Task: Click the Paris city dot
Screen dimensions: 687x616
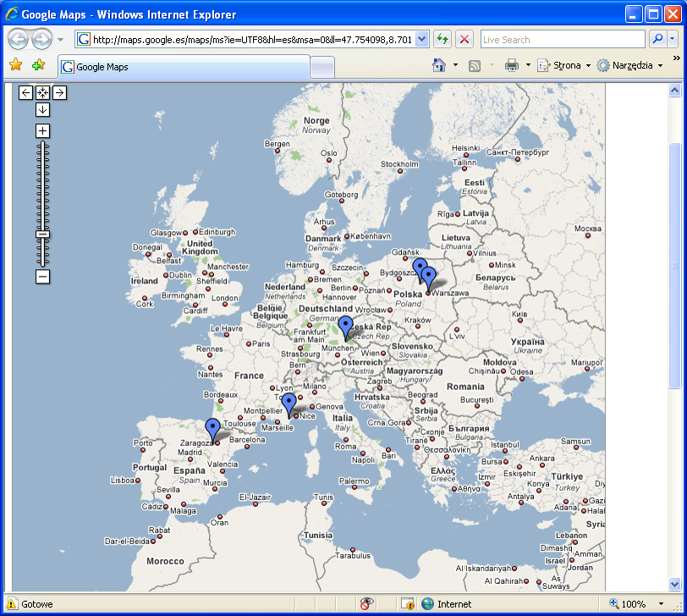Action: (x=249, y=344)
